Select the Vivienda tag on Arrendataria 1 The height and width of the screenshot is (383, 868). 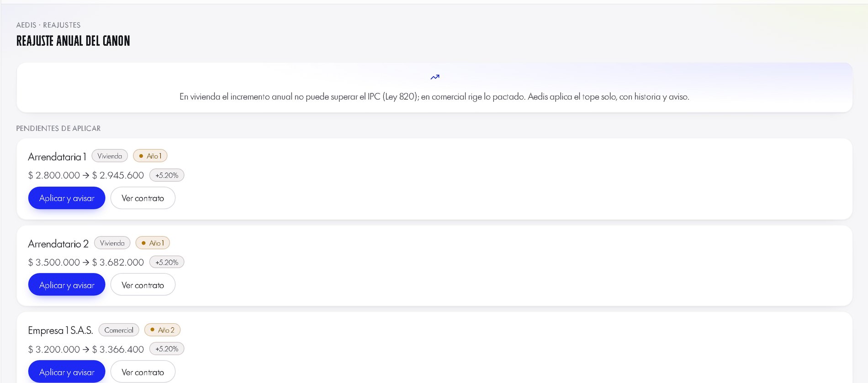(x=110, y=156)
